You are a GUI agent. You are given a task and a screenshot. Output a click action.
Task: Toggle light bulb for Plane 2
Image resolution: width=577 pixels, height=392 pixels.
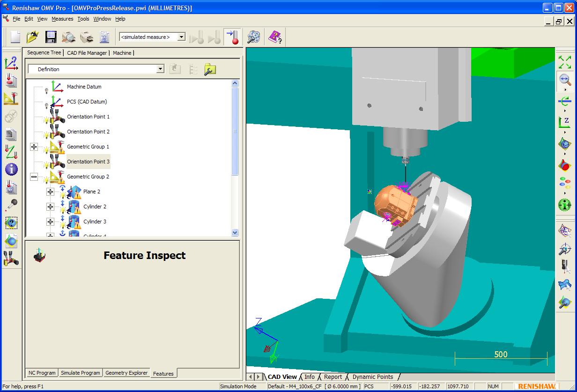click(x=63, y=195)
